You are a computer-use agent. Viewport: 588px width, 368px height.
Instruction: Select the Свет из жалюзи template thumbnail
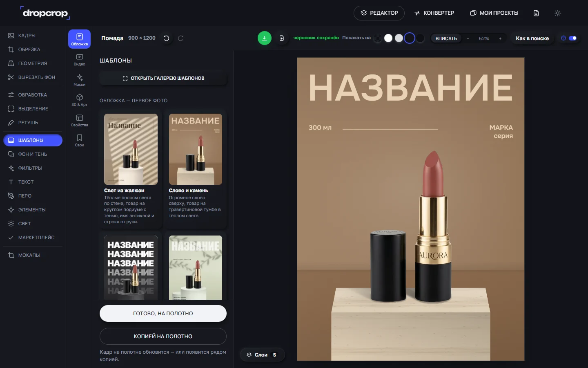pos(131,149)
